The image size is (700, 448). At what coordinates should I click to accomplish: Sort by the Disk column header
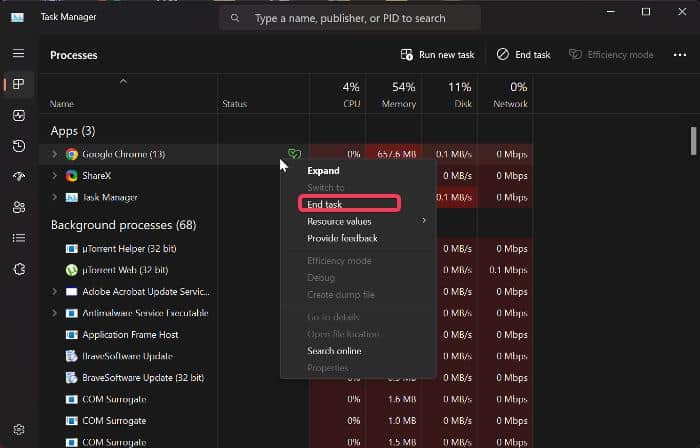point(450,95)
